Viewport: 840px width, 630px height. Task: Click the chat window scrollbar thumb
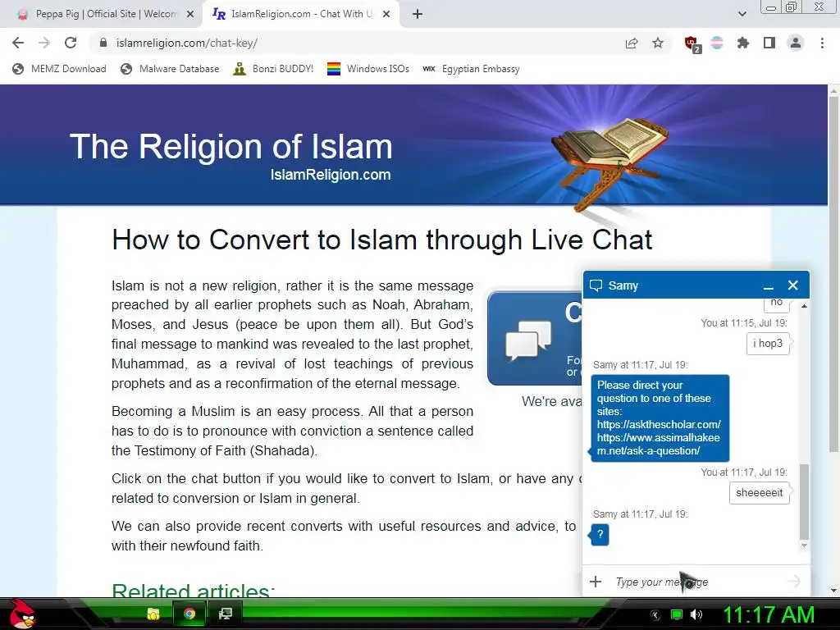(x=804, y=502)
